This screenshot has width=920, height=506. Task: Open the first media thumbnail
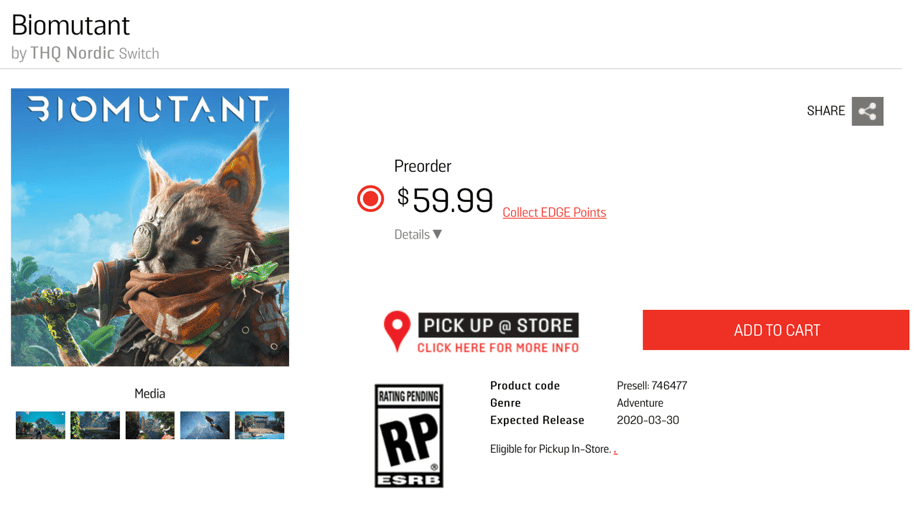pyautogui.click(x=40, y=425)
